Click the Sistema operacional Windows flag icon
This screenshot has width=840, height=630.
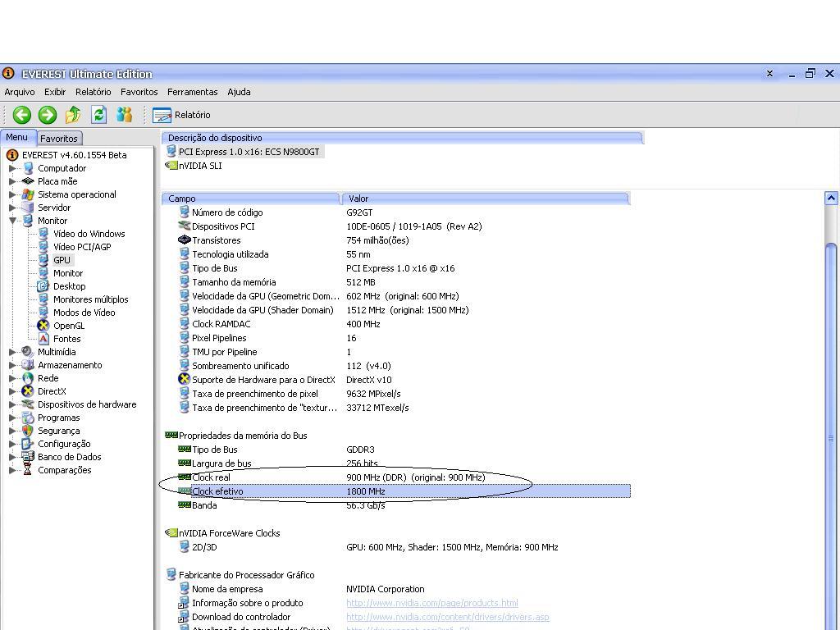[x=28, y=194]
